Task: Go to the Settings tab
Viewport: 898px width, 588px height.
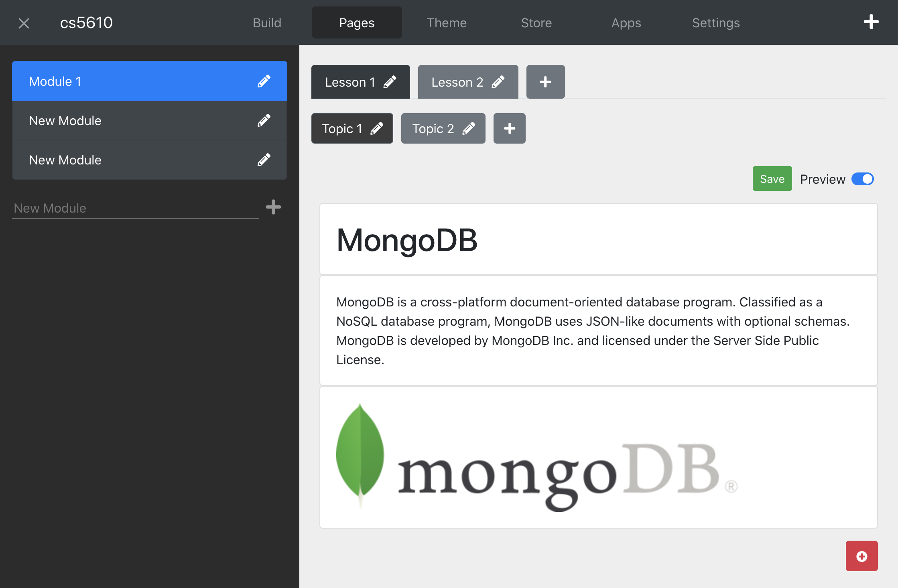Action: 716,23
